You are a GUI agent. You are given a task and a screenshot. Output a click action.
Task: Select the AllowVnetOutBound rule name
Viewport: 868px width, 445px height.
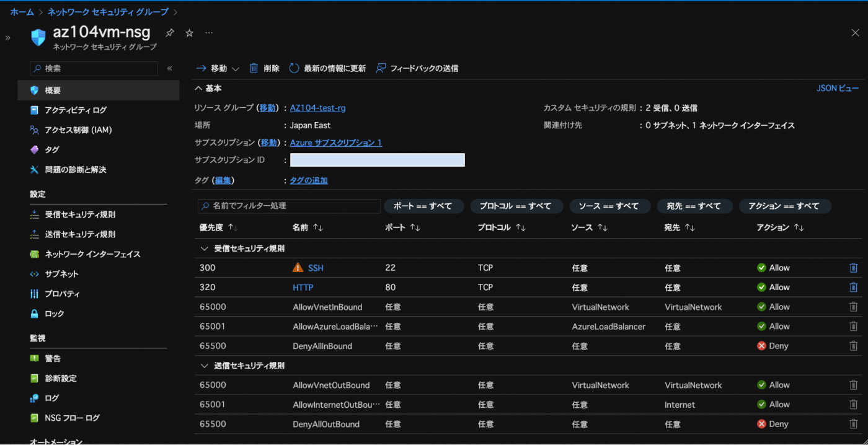331,385
